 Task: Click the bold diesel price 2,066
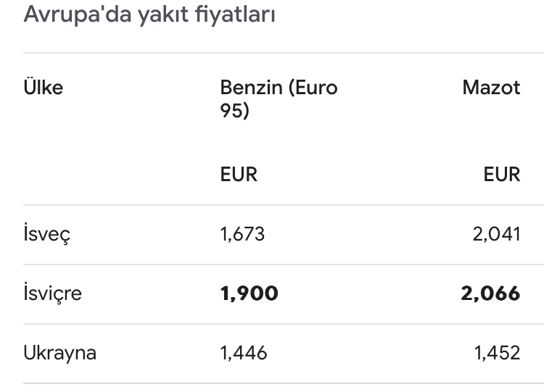(490, 293)
